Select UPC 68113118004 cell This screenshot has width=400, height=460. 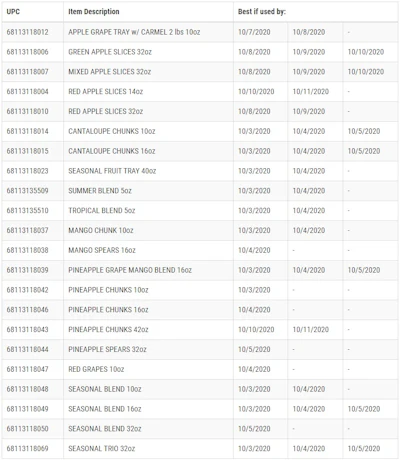[x=33, y=92]
